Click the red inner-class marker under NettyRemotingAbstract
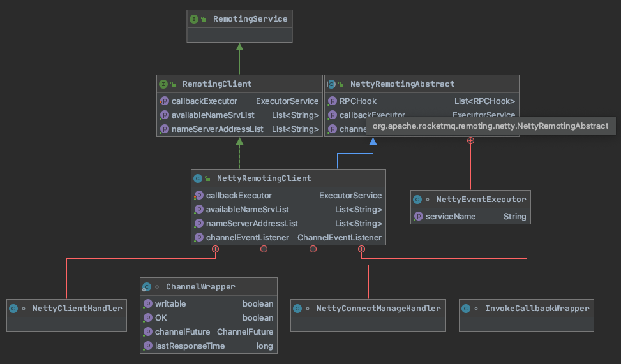Image resolution: width=621 pixels, height=364 pixels. coord(470,140)
